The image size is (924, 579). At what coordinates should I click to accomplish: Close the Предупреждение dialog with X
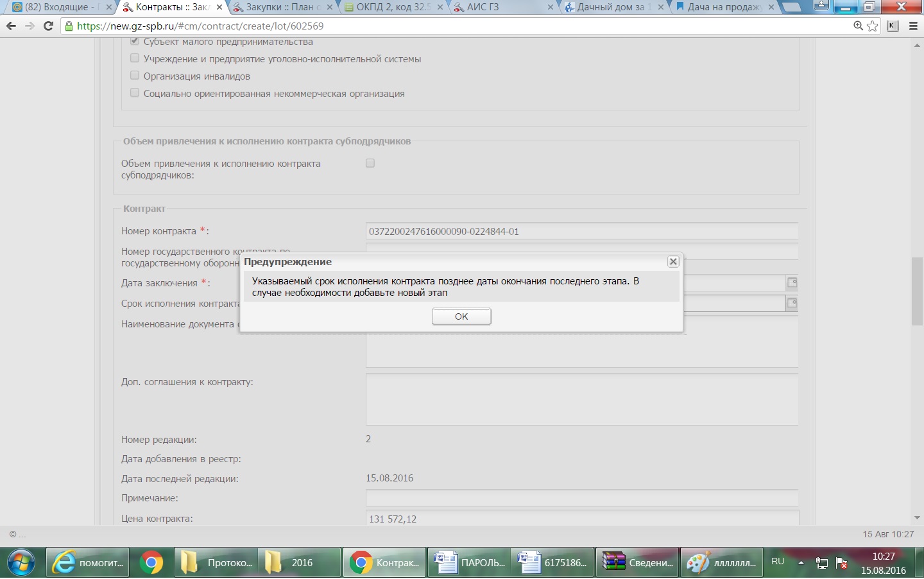[673, 261]
